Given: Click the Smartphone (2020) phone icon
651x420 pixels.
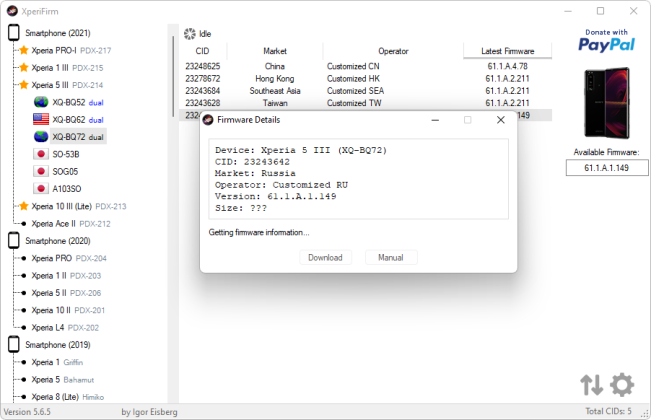Looking at the screenshot, I should coord(14,241).
